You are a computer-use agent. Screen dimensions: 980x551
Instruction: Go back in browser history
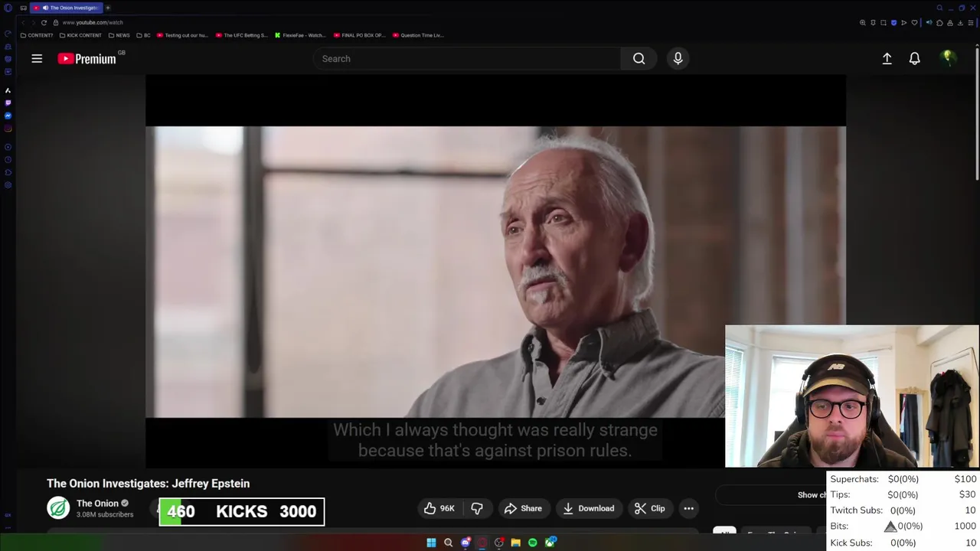pyautogui.click(x=23, y=22)
